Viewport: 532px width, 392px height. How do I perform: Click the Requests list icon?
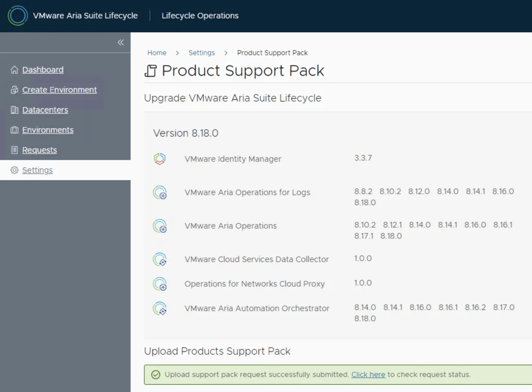pyautogui.click(x=14, y=150)
